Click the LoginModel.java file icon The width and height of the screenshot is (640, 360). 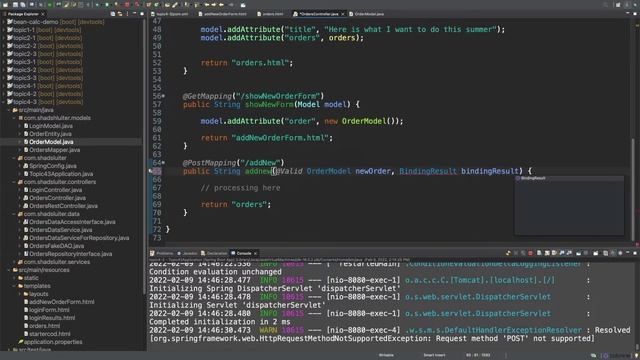(x=26, y=126)
